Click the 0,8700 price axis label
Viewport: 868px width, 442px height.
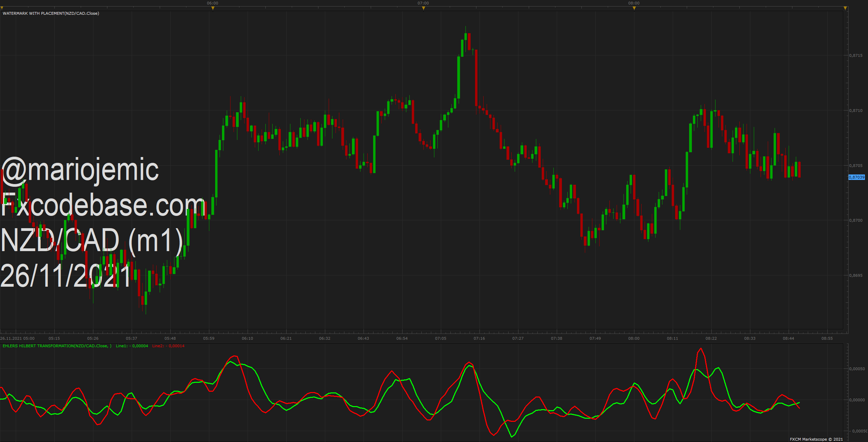tap(856, 220)
